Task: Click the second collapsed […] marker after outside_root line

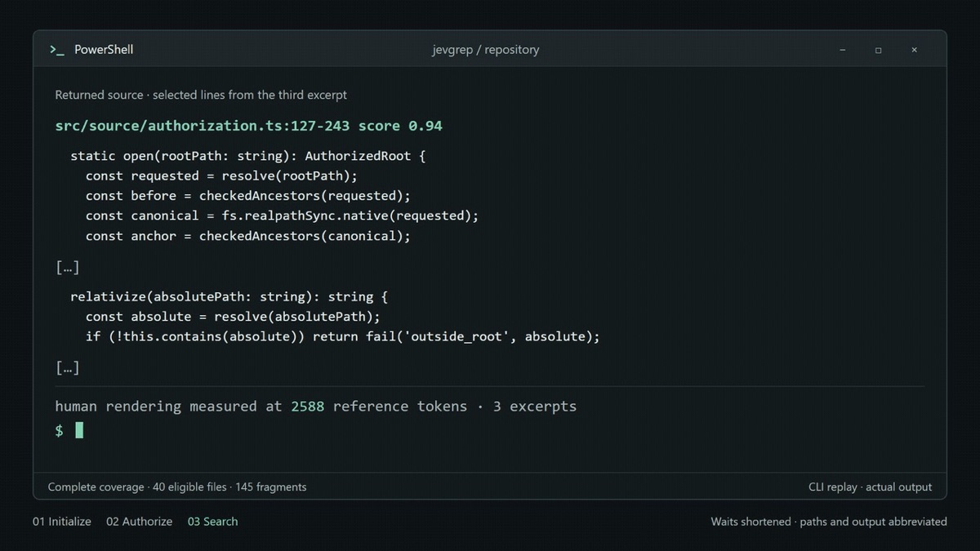Action: pyautogui.click(x=67, y=367)
